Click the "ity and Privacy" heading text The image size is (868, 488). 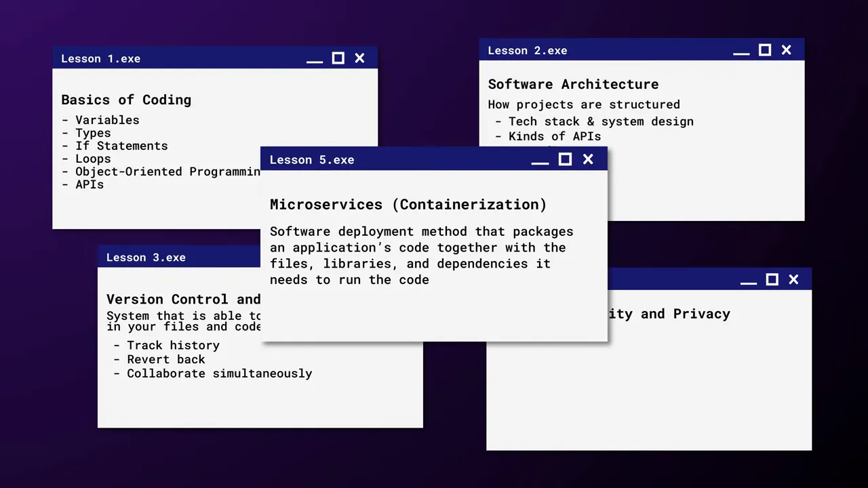[669, 314]
